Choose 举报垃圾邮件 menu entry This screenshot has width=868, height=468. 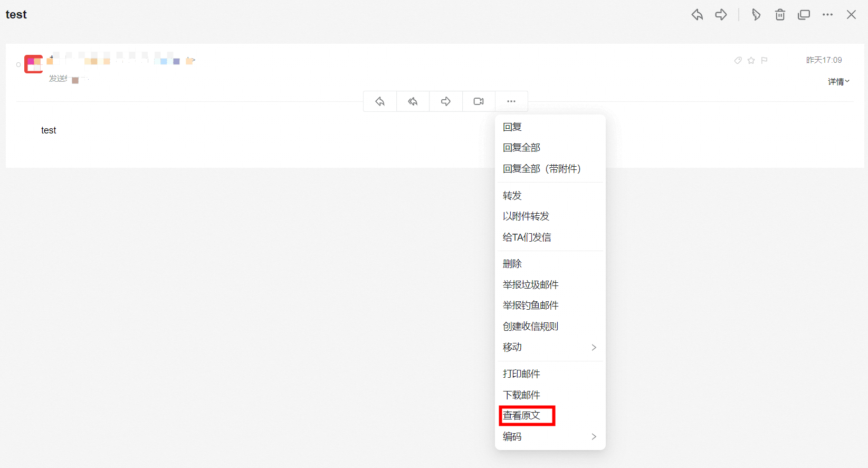tap(550, 285)
